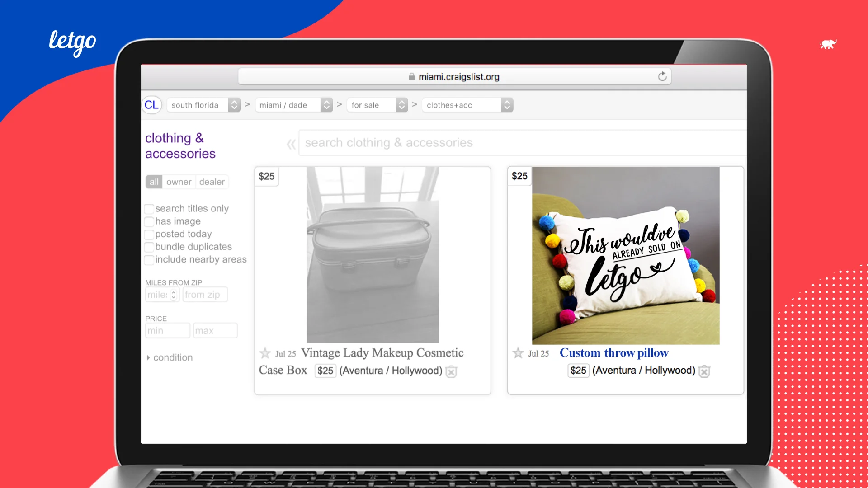Check the has image filter

pyautogui.click(x=149, y=221)
